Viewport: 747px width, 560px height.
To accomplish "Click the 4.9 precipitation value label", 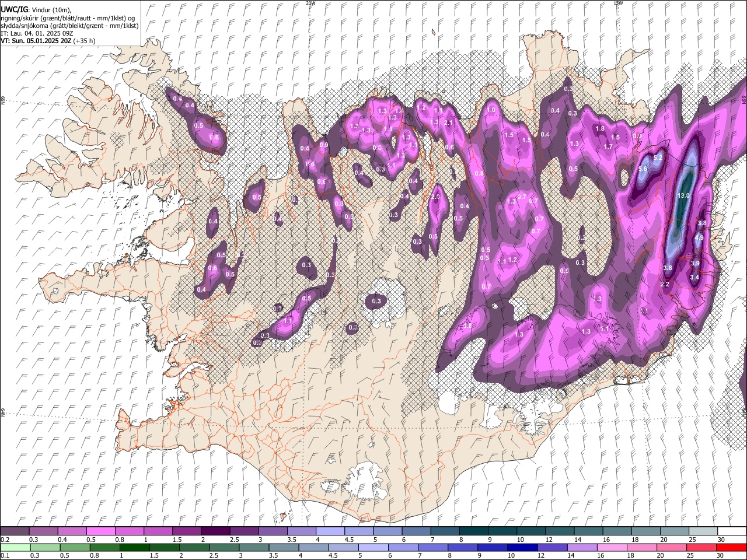I will (699, 237).
